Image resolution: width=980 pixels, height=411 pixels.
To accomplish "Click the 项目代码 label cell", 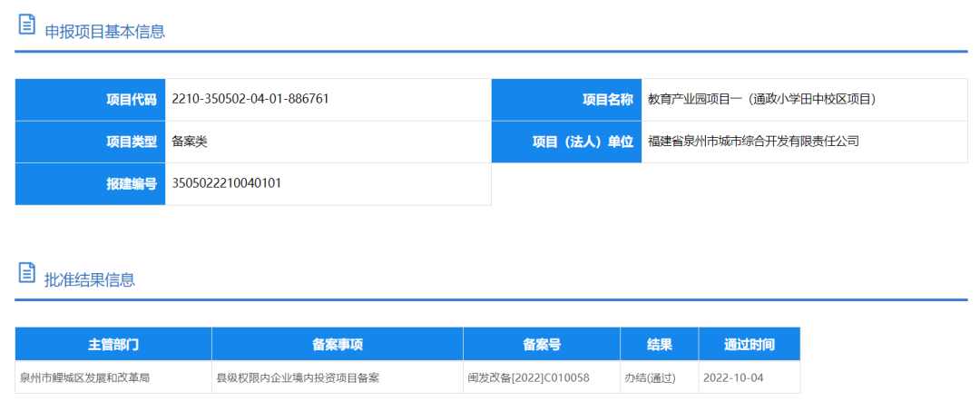I will 90,100.
